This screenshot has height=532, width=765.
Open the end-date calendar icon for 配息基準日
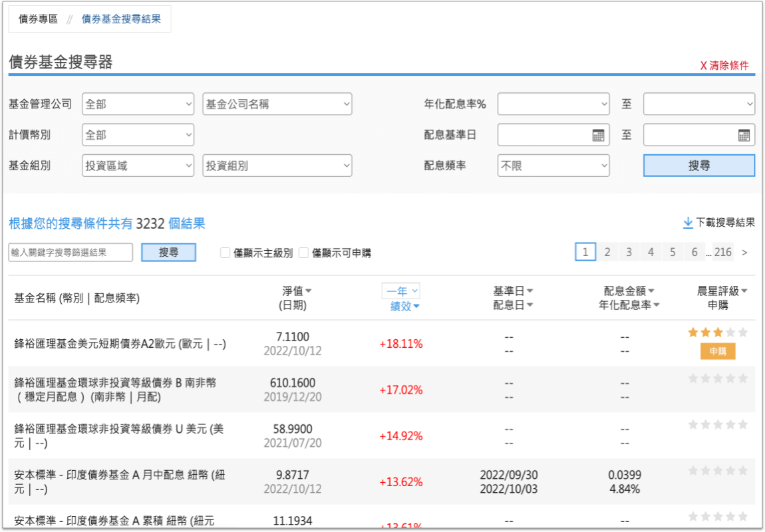(744, 135)
